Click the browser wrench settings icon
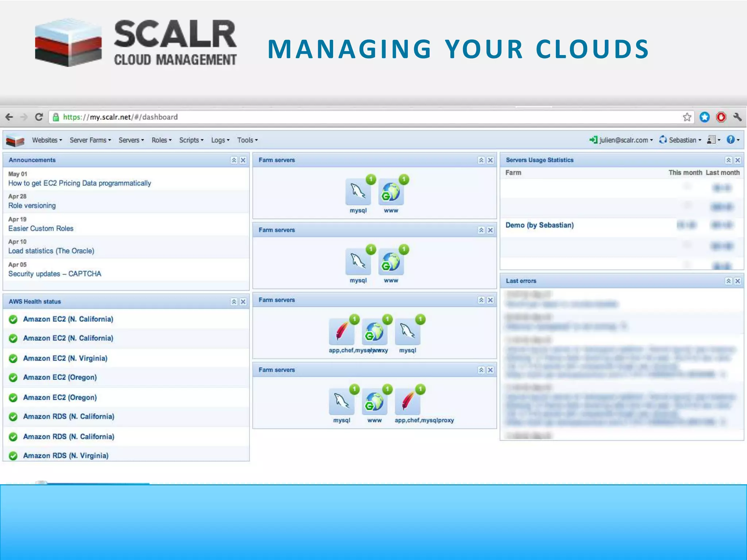 coord(737,117)
